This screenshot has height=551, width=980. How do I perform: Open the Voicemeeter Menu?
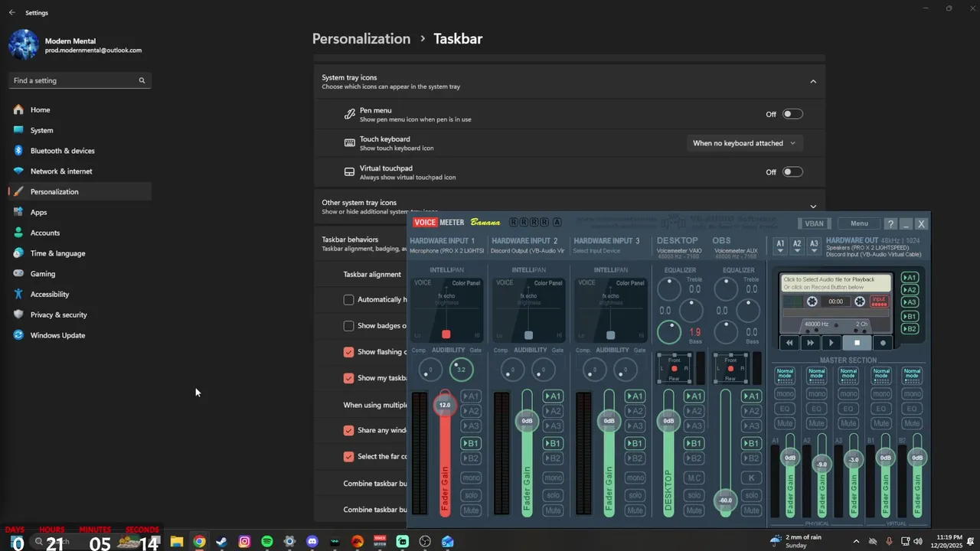point(859,223)
